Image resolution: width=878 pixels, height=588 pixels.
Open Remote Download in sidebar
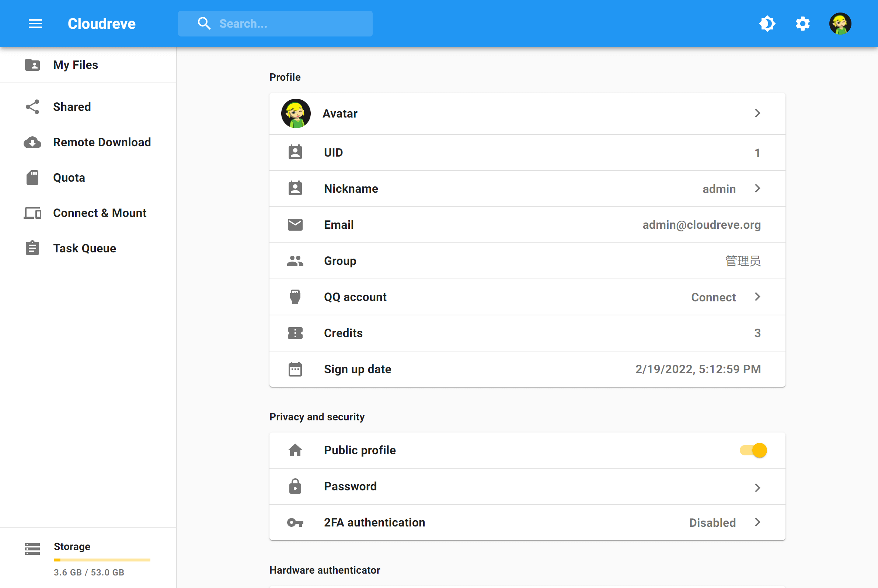pos(88,142)
